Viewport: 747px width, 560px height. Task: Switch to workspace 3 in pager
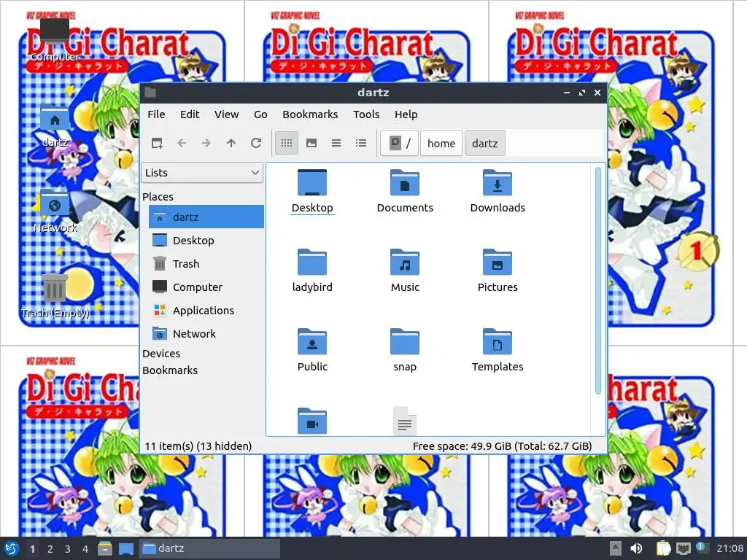coord(68,549)
